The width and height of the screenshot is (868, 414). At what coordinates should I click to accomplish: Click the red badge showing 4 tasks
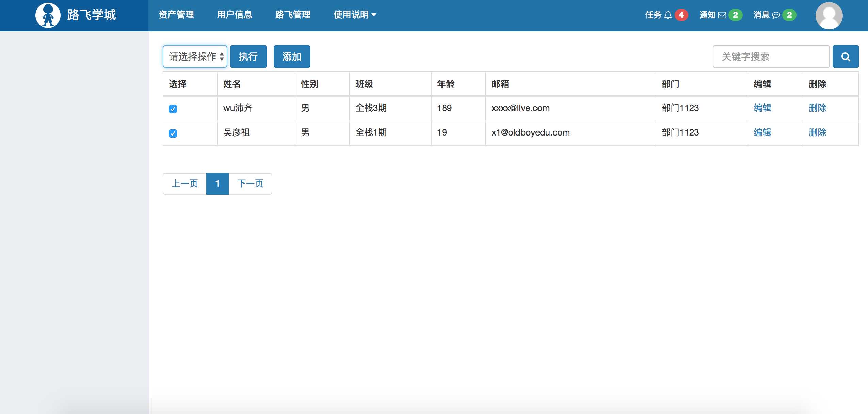[x=681, y=15]
